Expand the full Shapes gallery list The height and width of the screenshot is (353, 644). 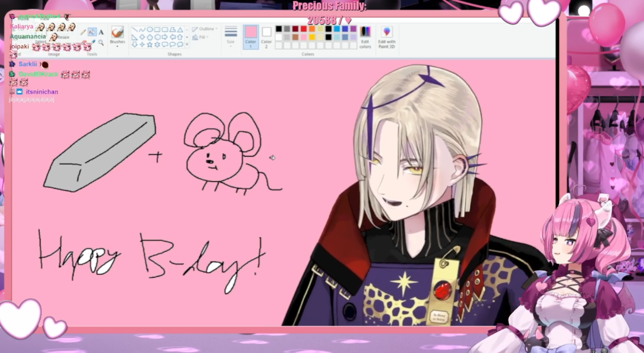tap(187, 45)
